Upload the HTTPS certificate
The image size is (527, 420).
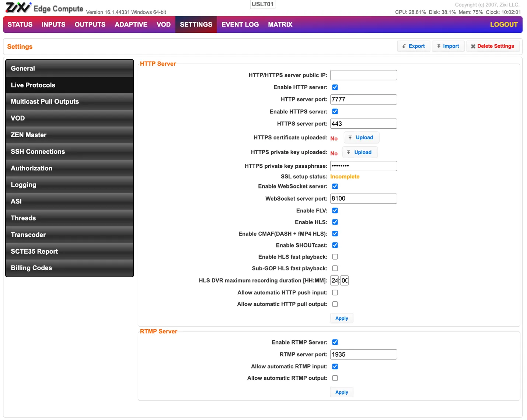(361, 138)
